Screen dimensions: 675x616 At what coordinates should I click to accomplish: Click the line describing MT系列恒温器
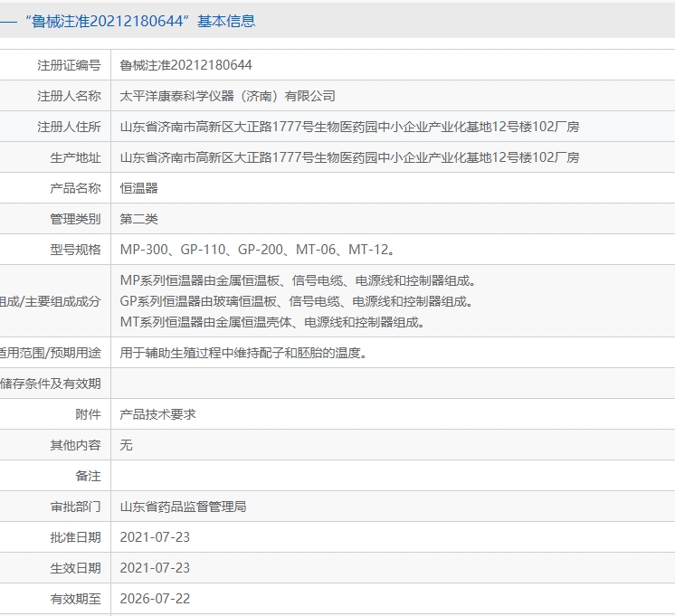click(x=272, y=322)
